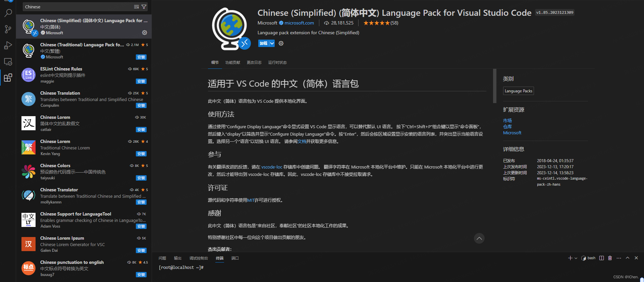Clear extensions search results icon

[x=137, y=7]
